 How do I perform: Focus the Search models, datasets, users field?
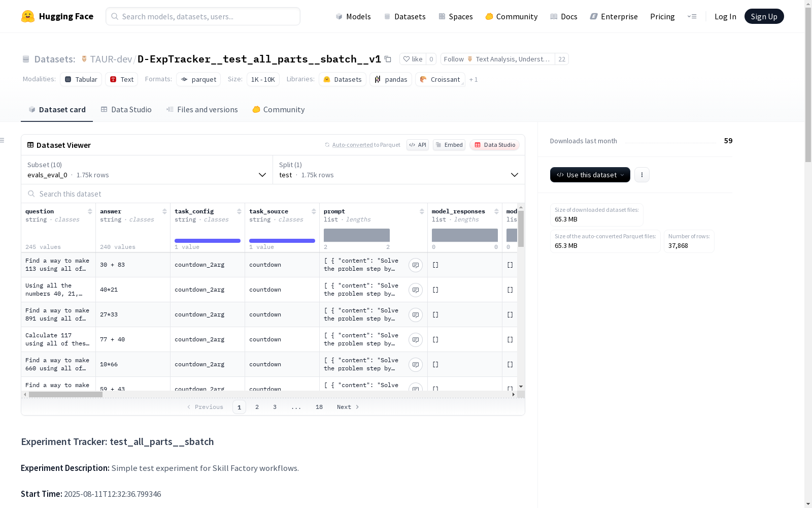point(203,16)
